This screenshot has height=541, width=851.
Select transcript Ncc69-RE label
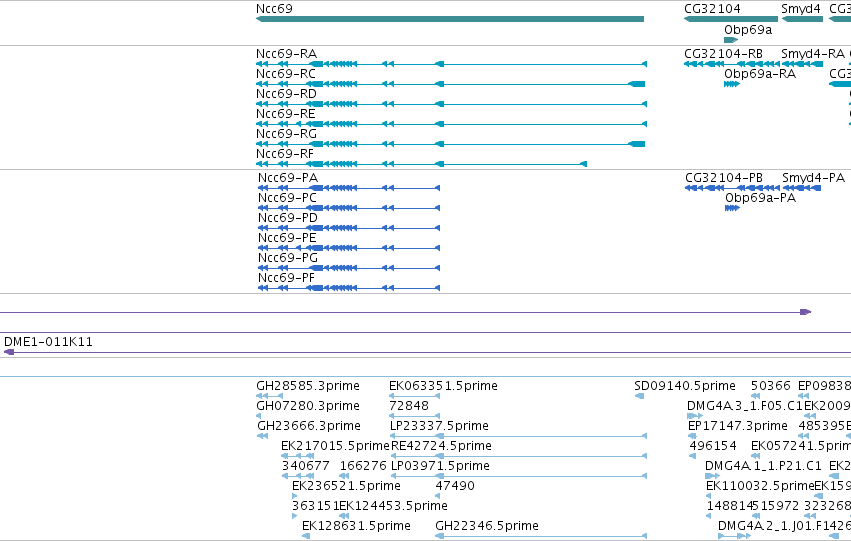point(286,114)
